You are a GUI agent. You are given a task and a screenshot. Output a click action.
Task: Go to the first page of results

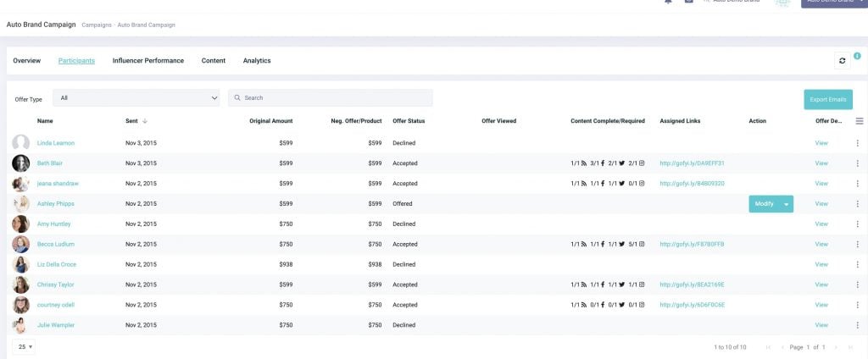coord(768,347)
